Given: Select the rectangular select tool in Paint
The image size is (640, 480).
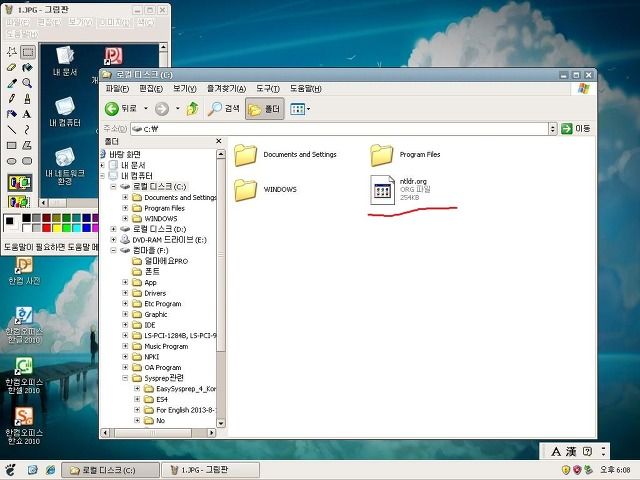Looking at the screenshot, I should click(27, 52).
